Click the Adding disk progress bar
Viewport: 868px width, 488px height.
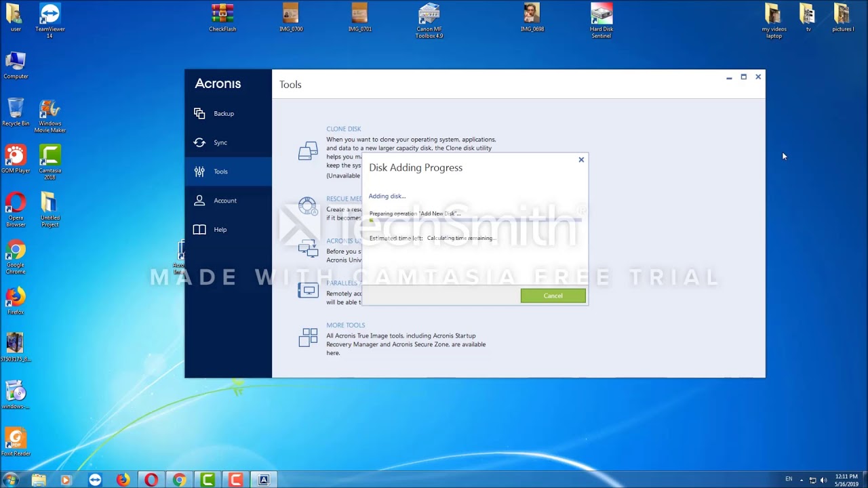tap(475, 221)
